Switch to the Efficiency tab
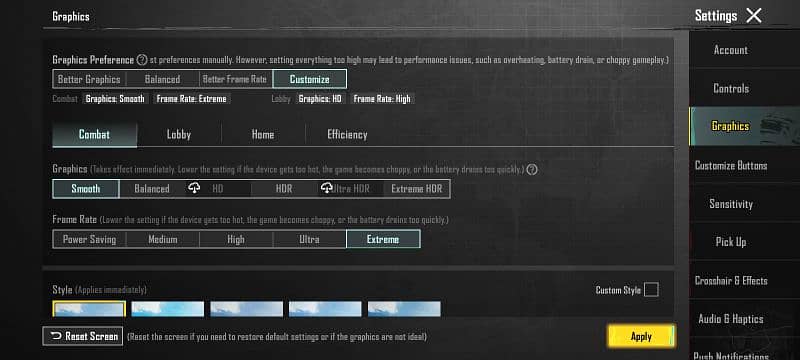 pos(347,135)
